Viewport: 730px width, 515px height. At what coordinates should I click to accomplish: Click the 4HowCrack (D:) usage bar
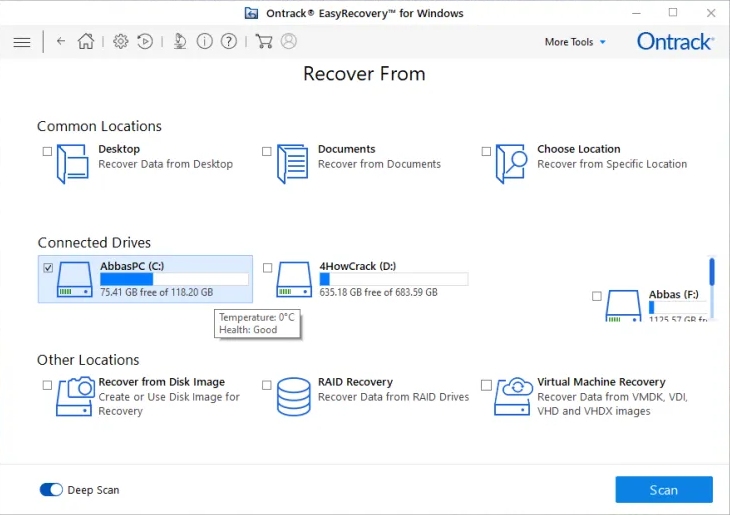pos(393,279)
